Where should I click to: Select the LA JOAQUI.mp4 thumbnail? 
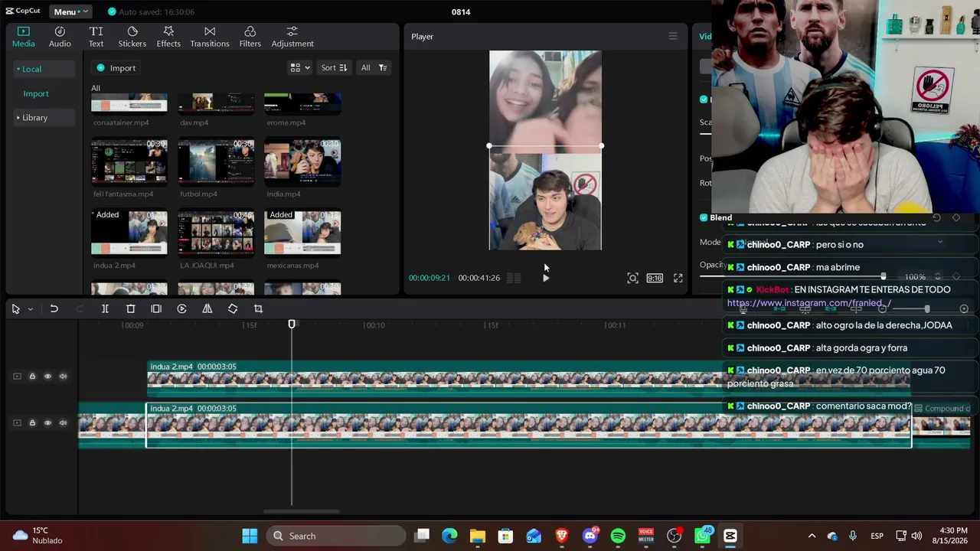click(216, 233)
